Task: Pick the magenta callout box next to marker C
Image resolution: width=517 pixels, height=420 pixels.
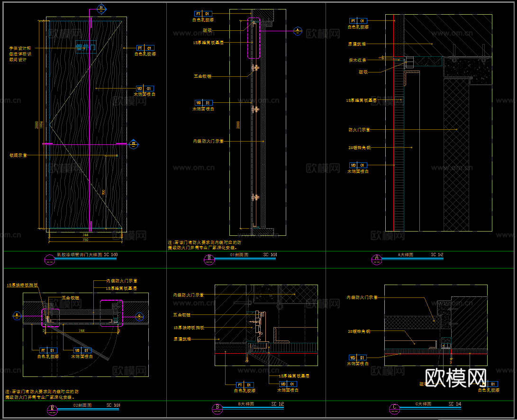Action: [111, 313]
